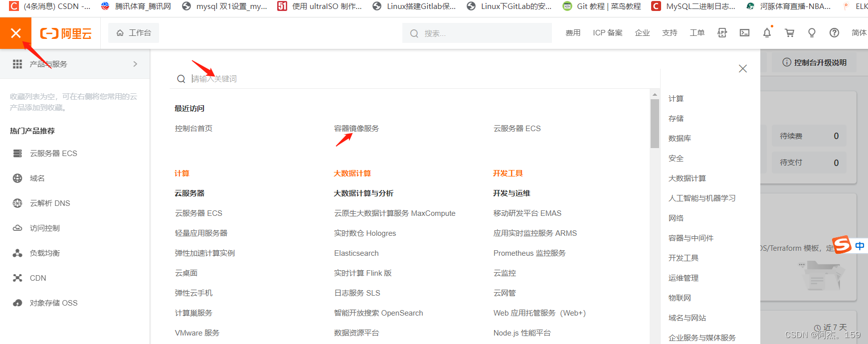Viewport: 868px width, 344px height.
Task: Expand the 产品与服务 chevron arrow
Action: tap(135, 64)
